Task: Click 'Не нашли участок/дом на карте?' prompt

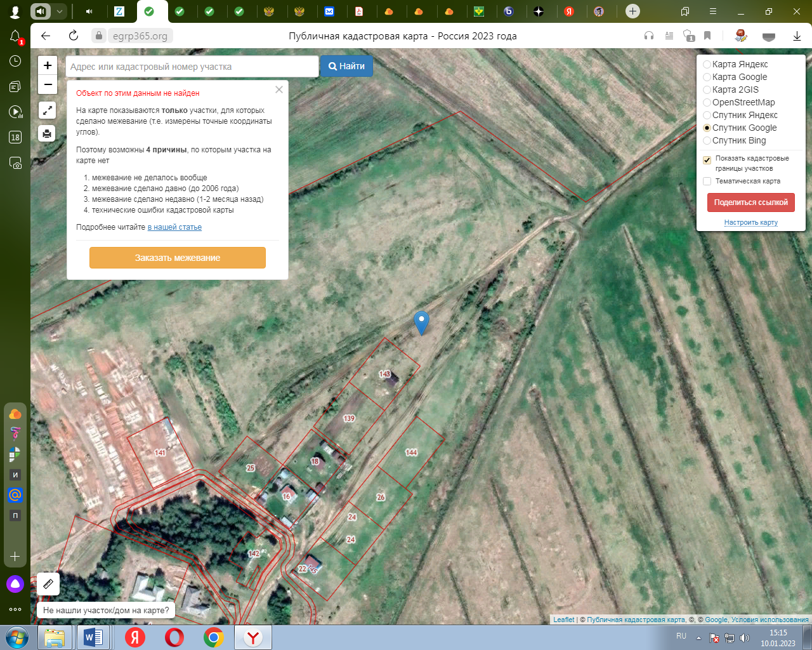Action: coord(106,610)
